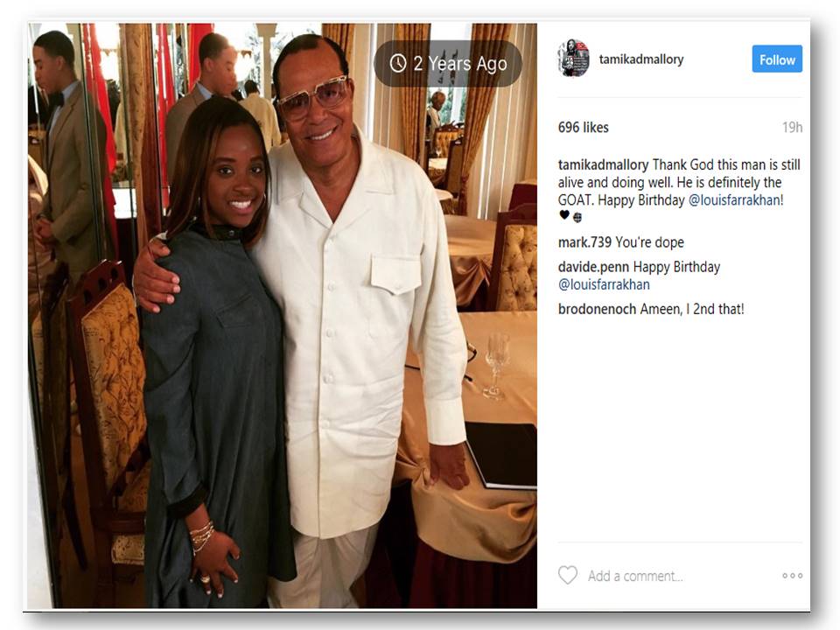Image resolution: width=840 pixels, height=630 pixels.
Task: Click the black heart emoji in caption
Action: coord(564,215)
